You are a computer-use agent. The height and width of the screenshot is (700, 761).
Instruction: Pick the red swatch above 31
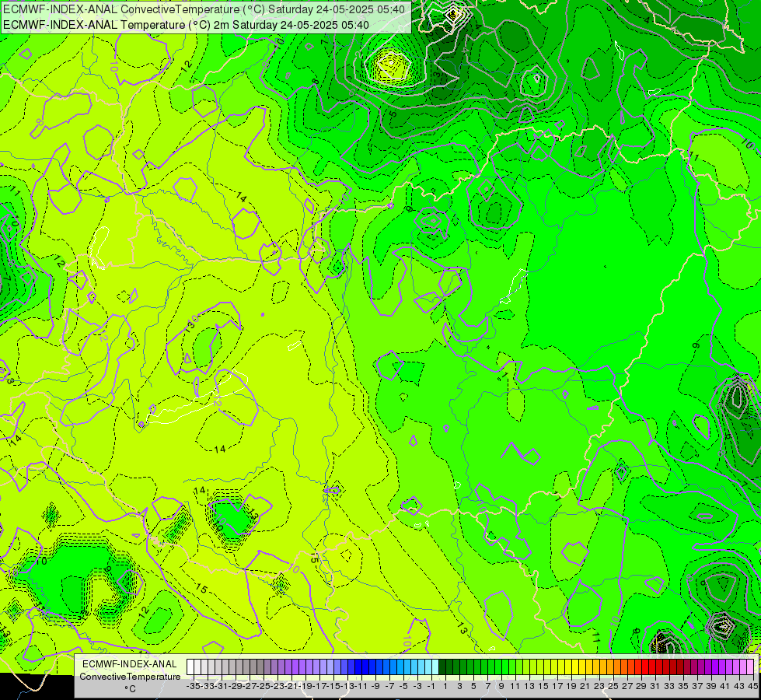[653, 667]
